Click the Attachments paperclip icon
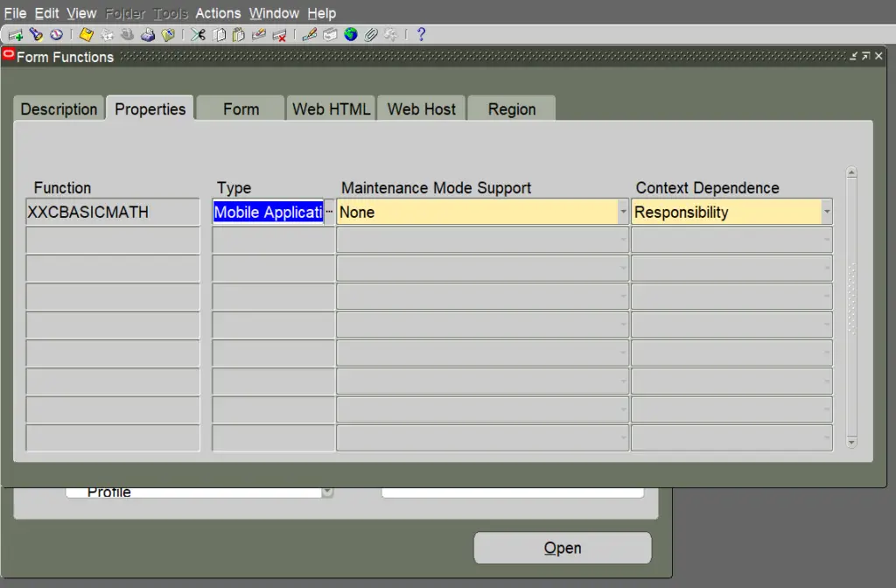The height and width of the screenshot is (588, 896). coord(370,34)
